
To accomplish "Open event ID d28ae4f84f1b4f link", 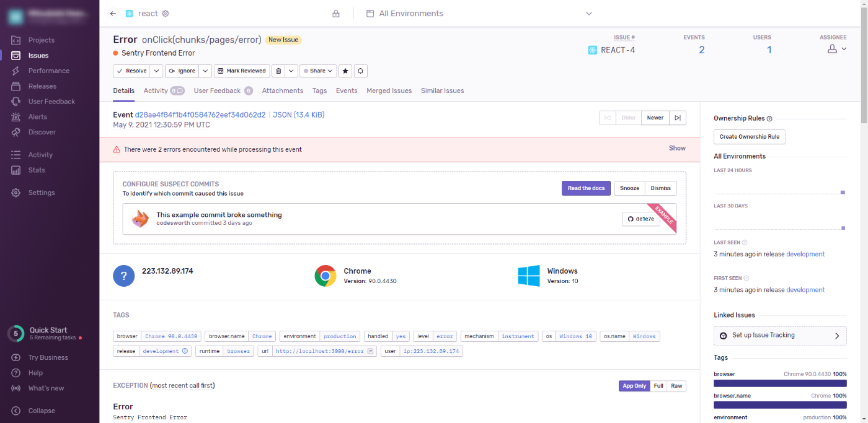I will click(200, 115).
